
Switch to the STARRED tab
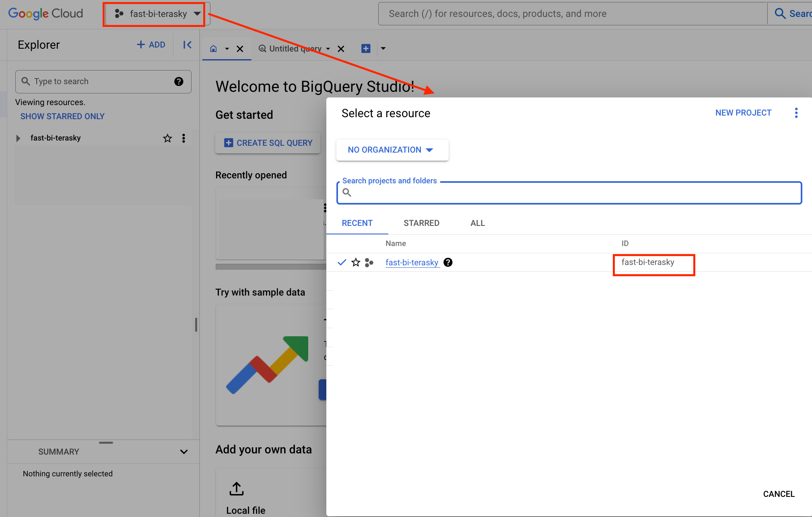(421, 223)
